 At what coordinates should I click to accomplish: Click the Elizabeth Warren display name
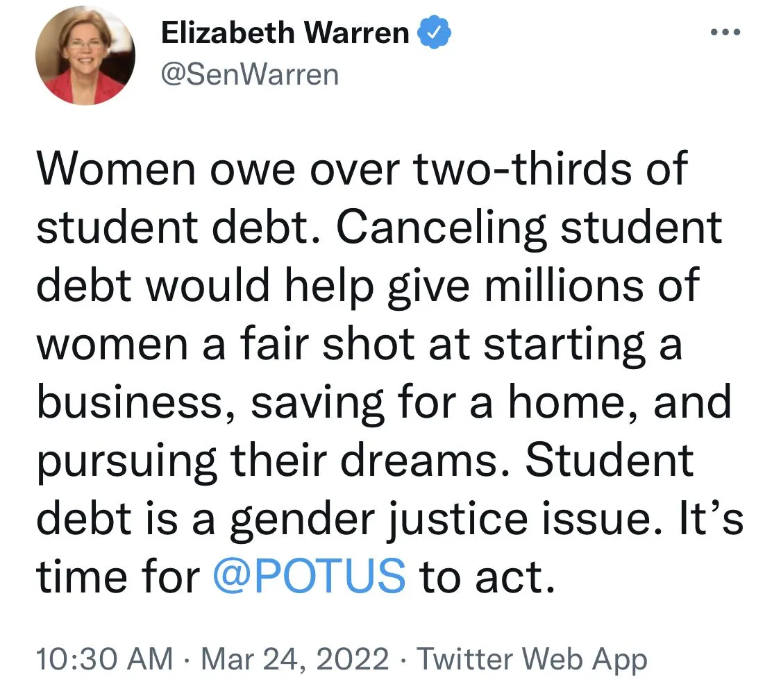click(x=285, y=33)
